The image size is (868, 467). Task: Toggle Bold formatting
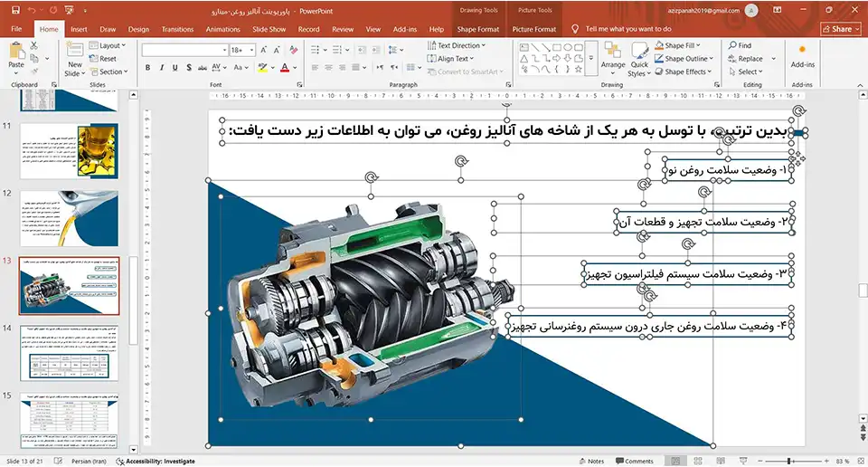[x=147, y=68]
